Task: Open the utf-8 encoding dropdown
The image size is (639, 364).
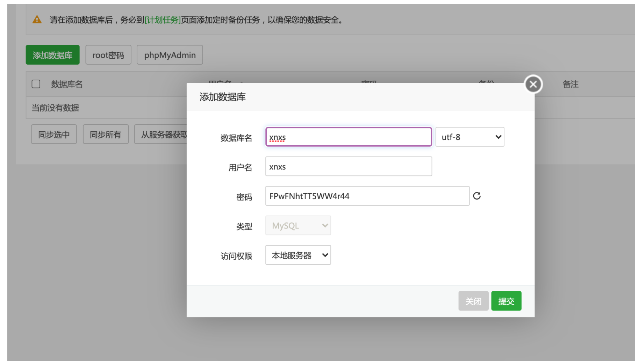Action: coord(470,137)
